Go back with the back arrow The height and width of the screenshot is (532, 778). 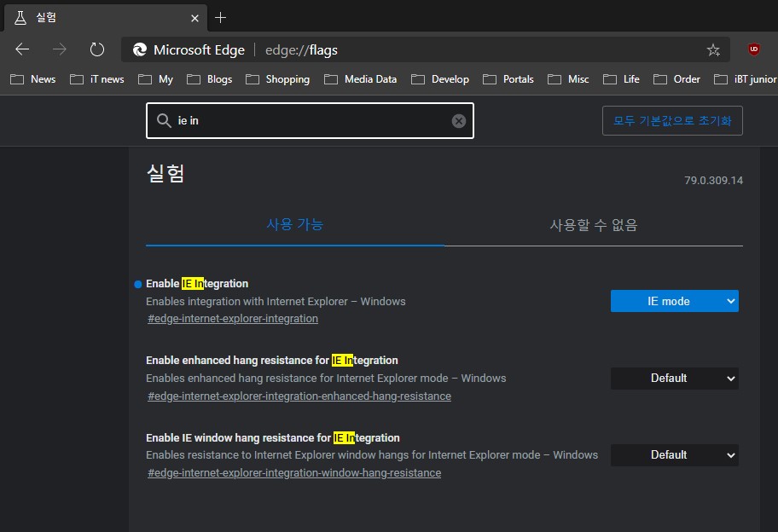click(22, 49)
